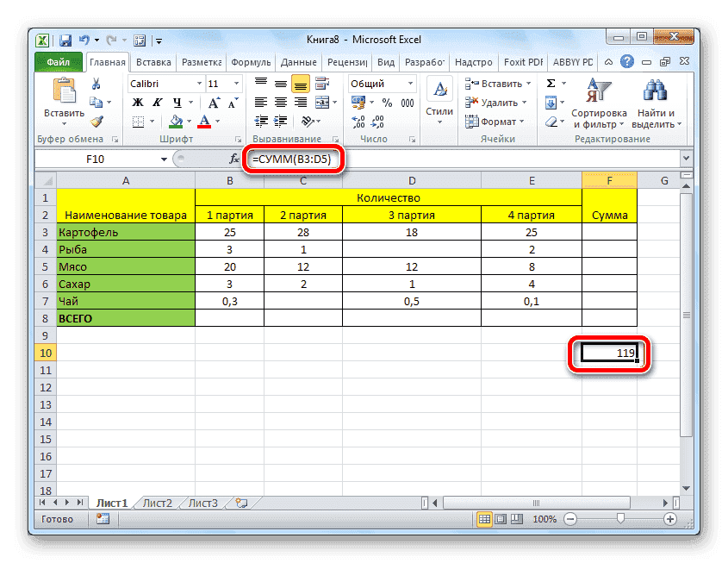Open the Файл menu
The image size is (728, 563).
click(57, 61)
